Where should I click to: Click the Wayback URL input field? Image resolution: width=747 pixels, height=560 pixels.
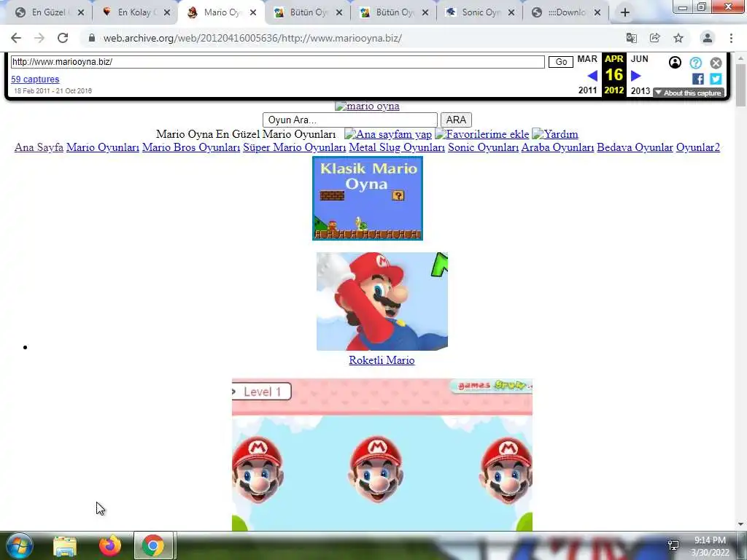(278, 62)
